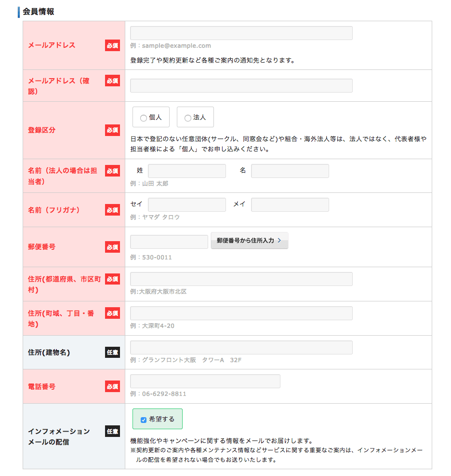Screen dimensions: 451x476
Task: Click the 任意 badge beside インフォメーションメールの配信
Action: pyautogui.click(x=113, y=431)
